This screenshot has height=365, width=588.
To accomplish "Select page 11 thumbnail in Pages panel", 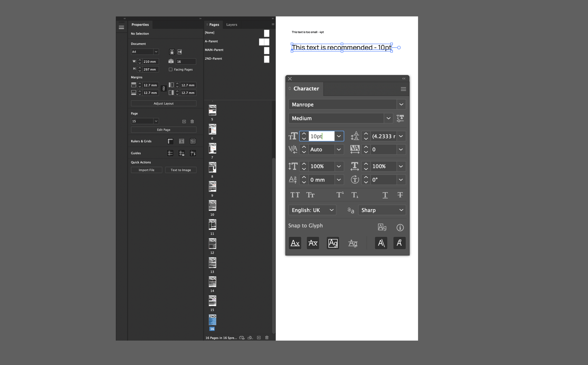I will point(212,224).
